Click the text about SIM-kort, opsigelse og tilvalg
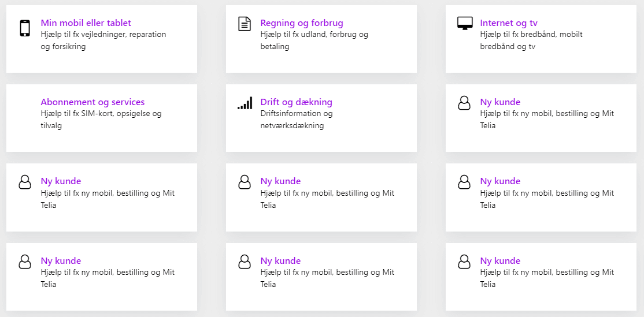 pyautogui.click(x=101, y=120)
